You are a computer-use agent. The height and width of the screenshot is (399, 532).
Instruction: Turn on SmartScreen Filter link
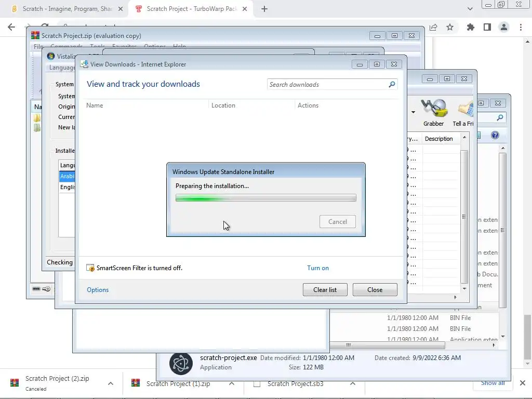[318, 268]
